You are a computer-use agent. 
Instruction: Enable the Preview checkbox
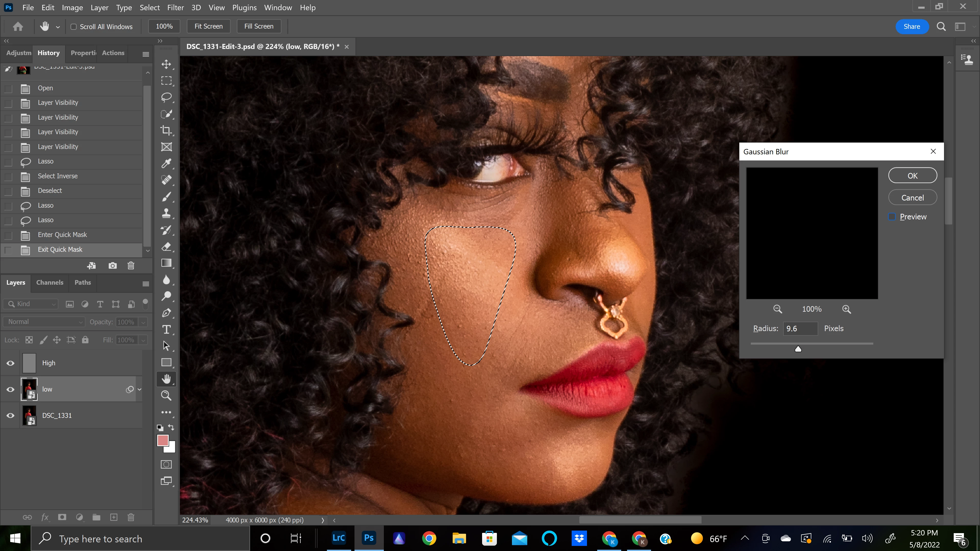[x=892, y=217]
